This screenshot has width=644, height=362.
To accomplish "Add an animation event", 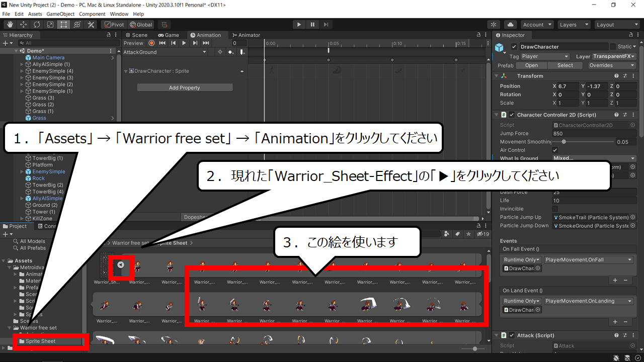I will 243,52.
